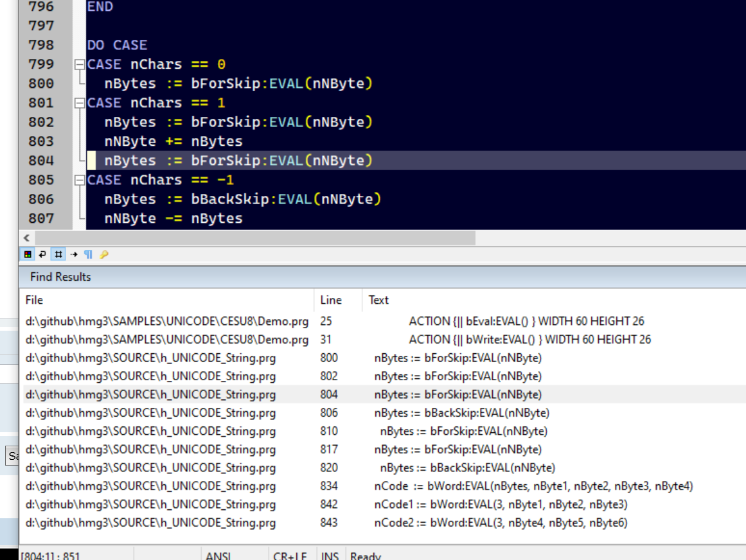Click the Ready status bar text
The height and width of the screenshot is (560, 746).
coord(366,556)
